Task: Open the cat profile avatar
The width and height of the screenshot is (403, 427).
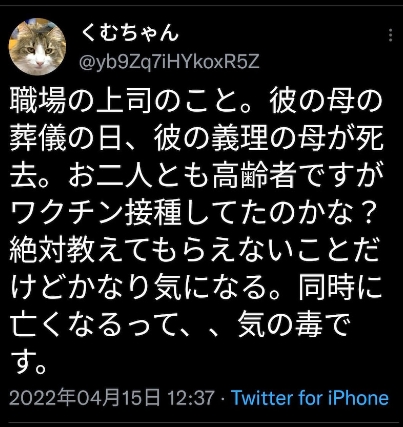Action: [x=37, y=47]
